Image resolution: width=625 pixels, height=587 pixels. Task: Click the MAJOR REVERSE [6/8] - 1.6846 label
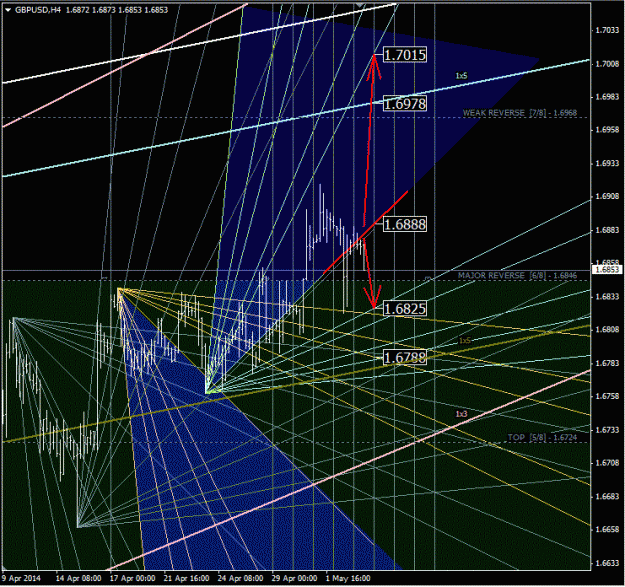(x=517, y=275)
